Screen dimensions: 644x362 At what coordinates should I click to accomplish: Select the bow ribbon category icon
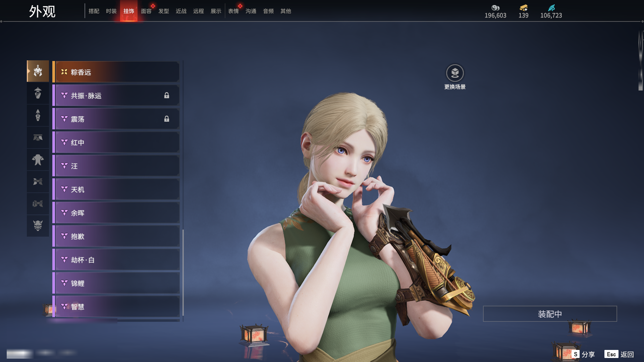(38, 182)
